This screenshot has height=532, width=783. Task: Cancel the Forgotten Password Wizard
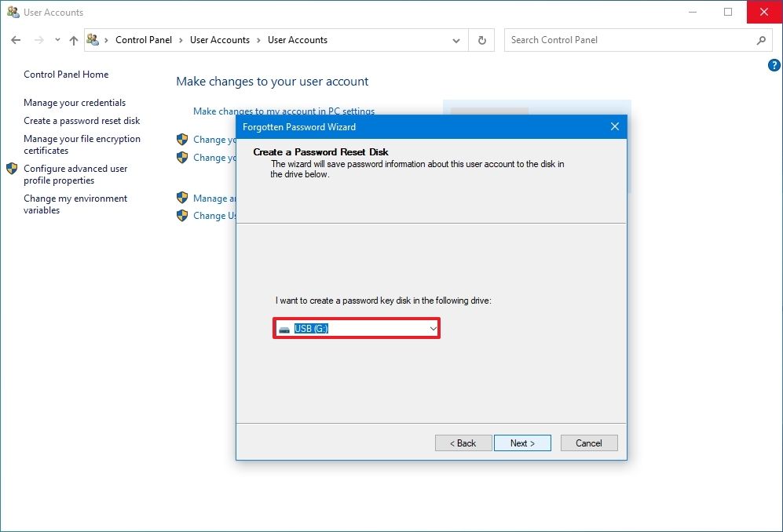coord(588,443)
